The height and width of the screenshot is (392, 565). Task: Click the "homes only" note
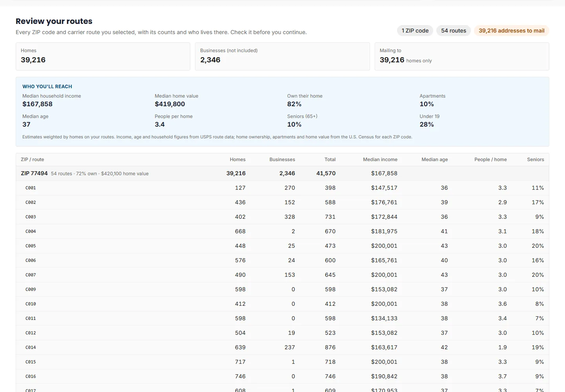click(x=419, y=61)
